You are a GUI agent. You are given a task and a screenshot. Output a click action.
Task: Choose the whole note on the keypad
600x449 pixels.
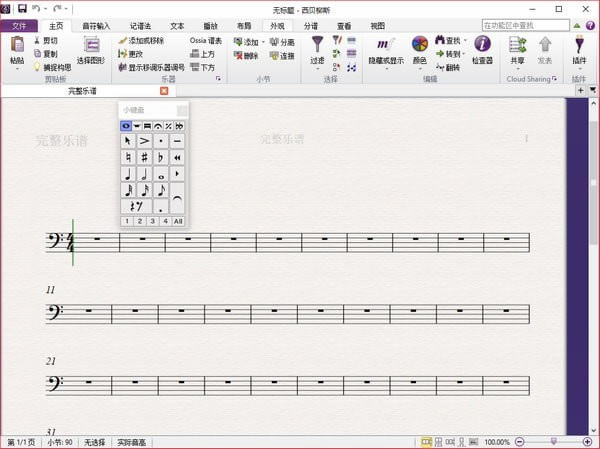(161, 173)
